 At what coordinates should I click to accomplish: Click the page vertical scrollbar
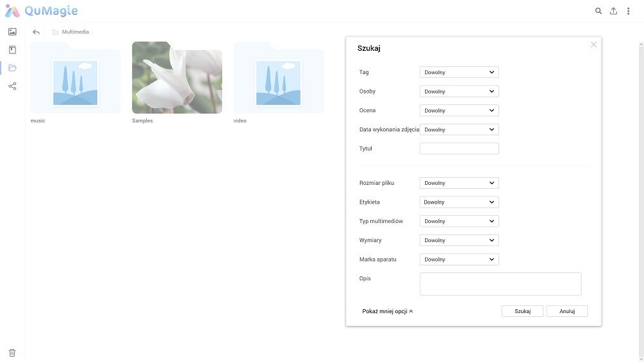641,202
